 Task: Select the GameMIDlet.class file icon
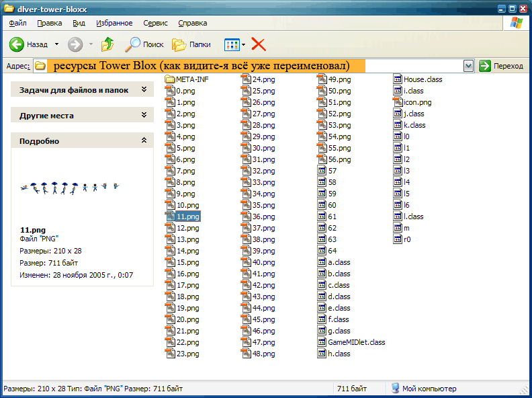322,342
